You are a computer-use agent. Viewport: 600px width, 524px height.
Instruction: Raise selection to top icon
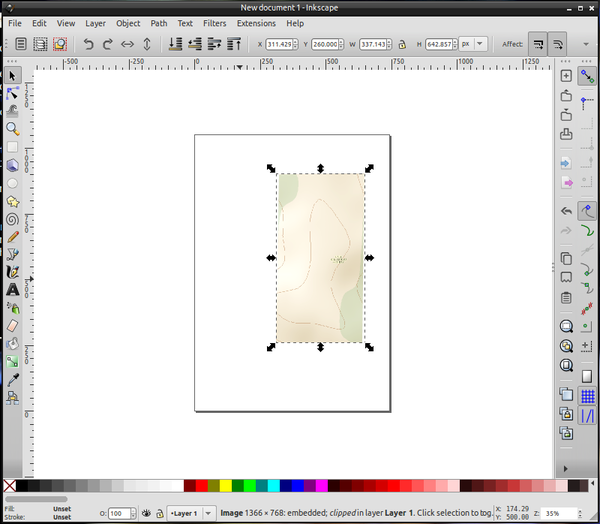click(234, 44)
